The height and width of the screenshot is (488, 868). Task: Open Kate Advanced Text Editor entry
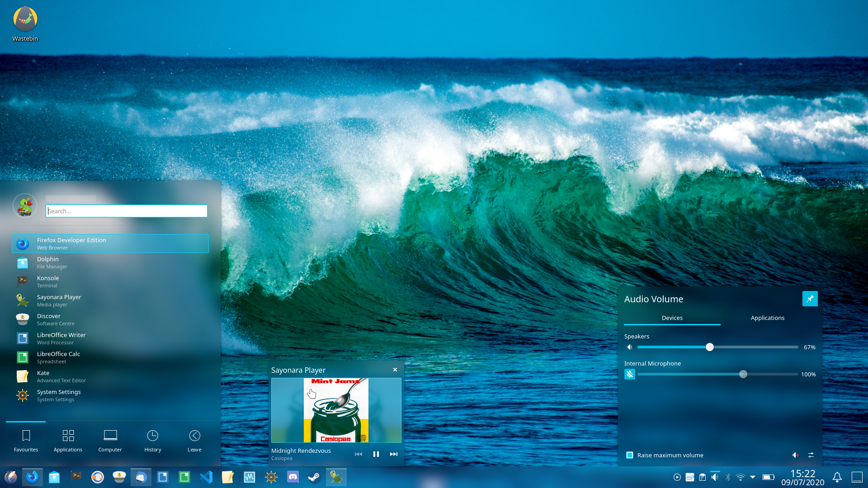click(x=110, y=376)
